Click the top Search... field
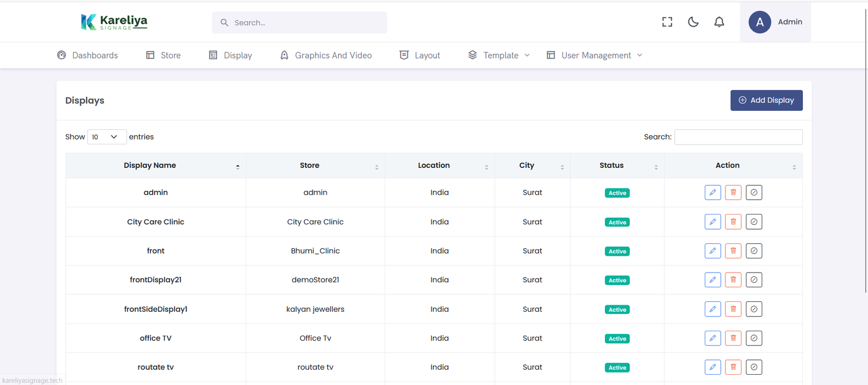868x385 pixels. [299, 23]
